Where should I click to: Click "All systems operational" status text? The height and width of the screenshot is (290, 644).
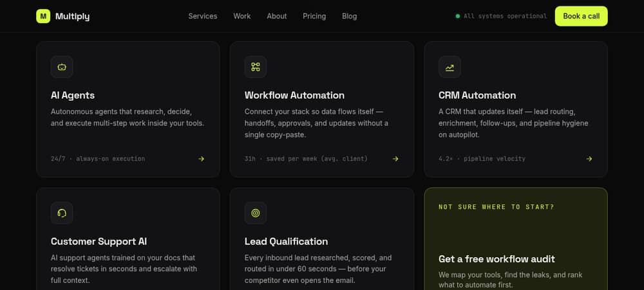505,17
